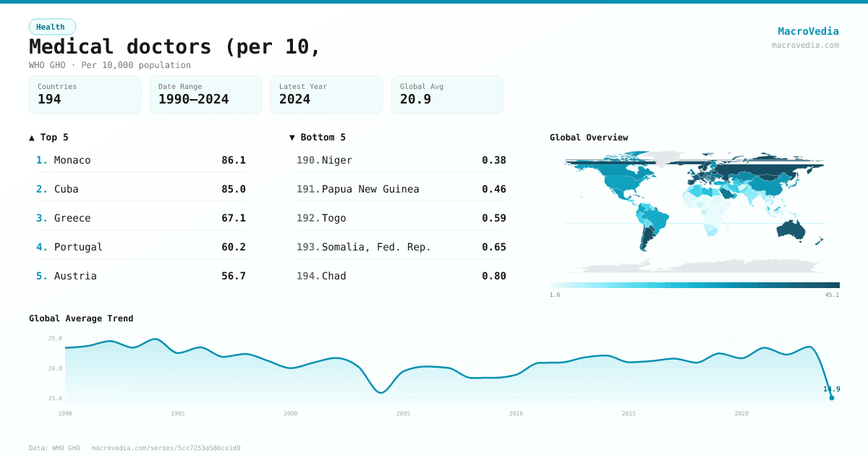Click the Bottom 5 down-triangle heading
This screenshot has height=456, width=868.
pyautogui.click(x=318, y=138)
